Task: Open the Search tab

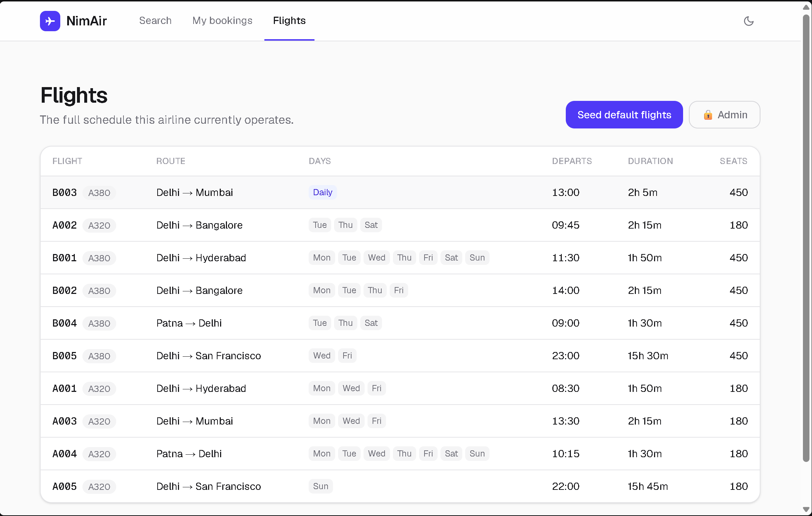Action: (x=155, y=21)
